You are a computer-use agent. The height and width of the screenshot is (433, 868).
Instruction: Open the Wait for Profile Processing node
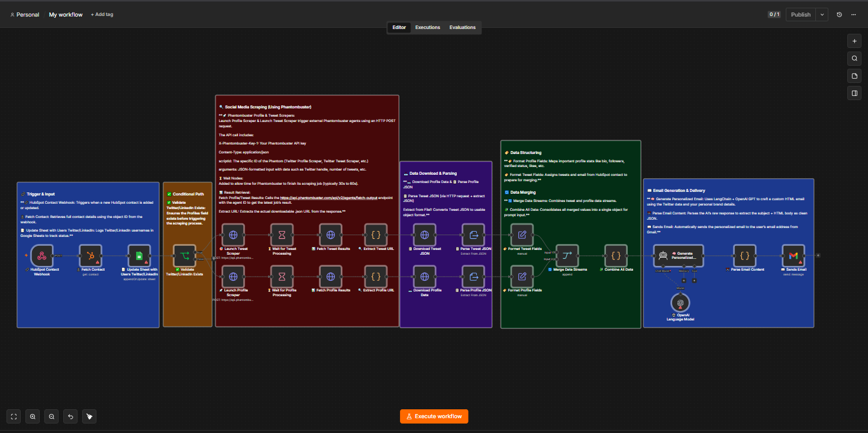[282, 277]
